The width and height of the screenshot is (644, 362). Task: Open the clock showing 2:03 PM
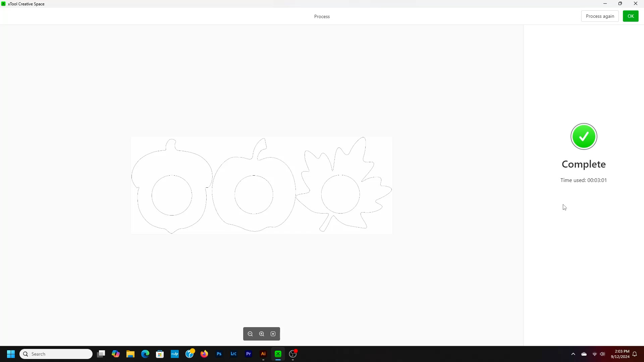(620, 354)
